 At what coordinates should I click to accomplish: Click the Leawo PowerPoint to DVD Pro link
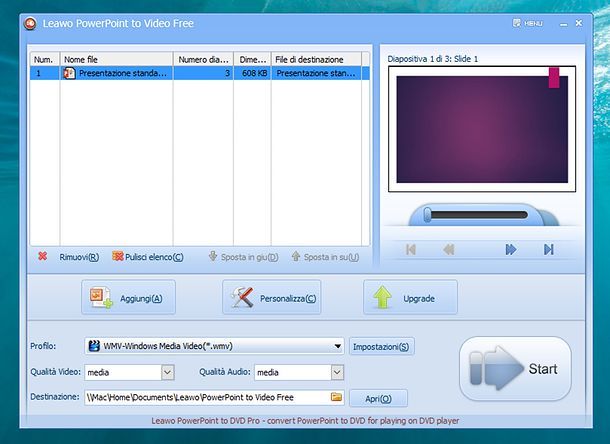click(305, 421)
